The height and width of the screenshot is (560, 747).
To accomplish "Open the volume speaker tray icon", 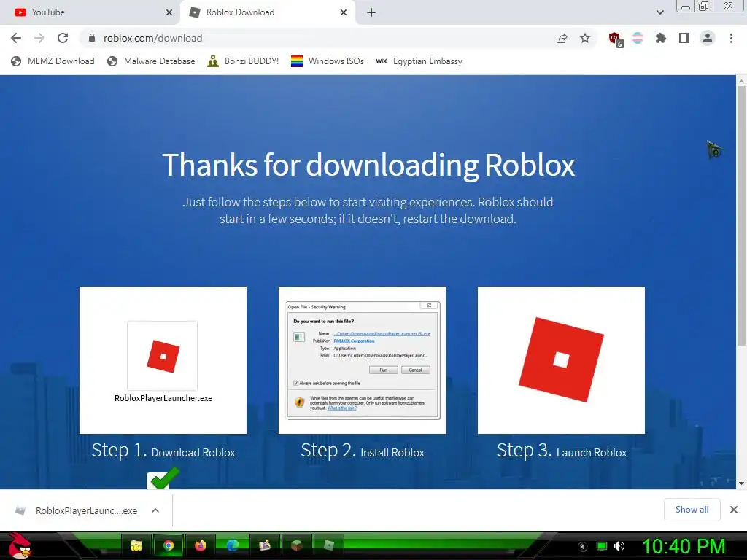I will coord(619,546).
